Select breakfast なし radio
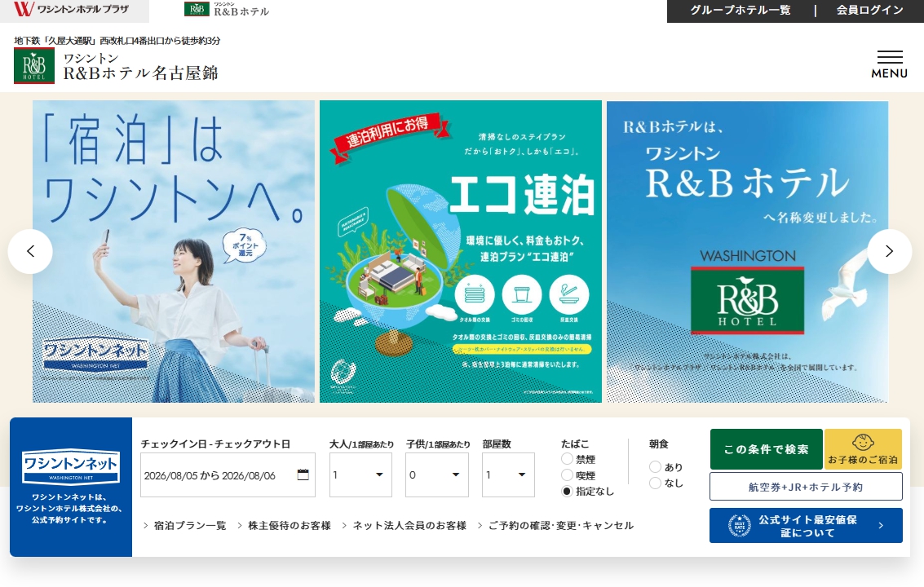This screenshot has width=924, height=587. coord(655,483)
